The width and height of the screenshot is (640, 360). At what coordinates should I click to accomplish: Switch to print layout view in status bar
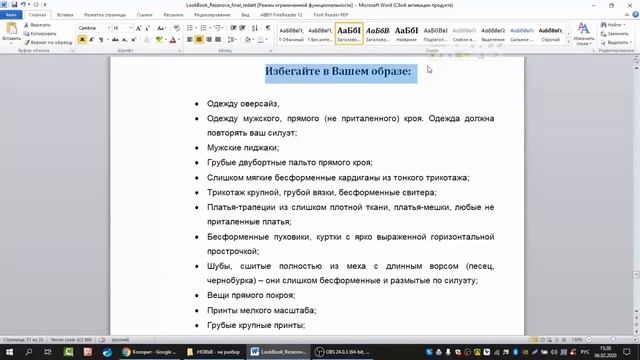(x=535, y=340)
